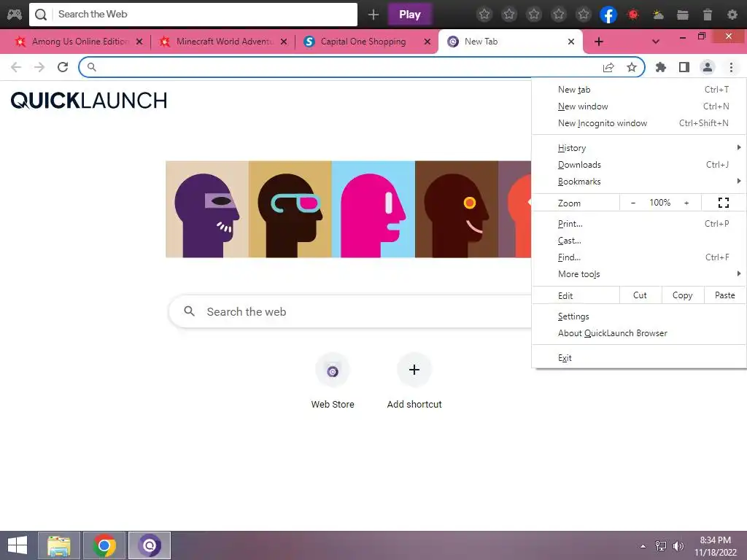Go back with the back arrow
The image size is (747, 560).
[16, 67]
